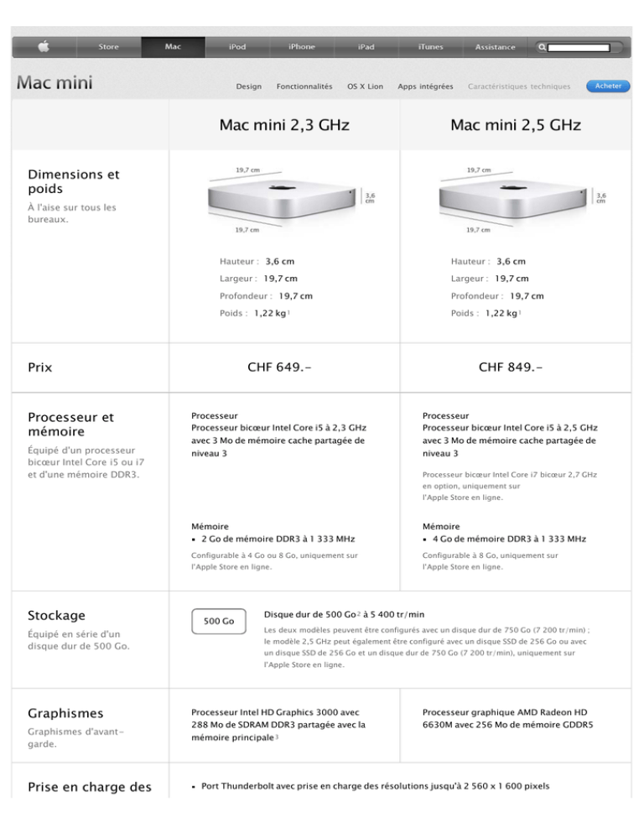
Task: Switch to the iPad section
Action: coord(366,47)
